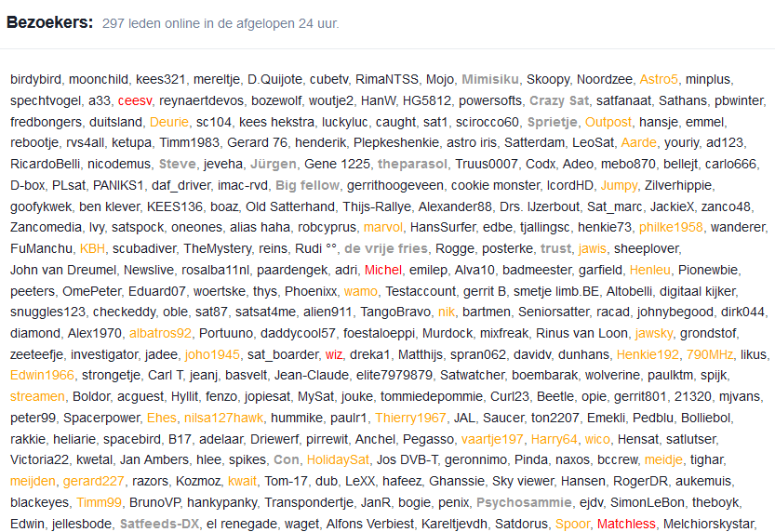Open member Big fellow

point(307,185)
